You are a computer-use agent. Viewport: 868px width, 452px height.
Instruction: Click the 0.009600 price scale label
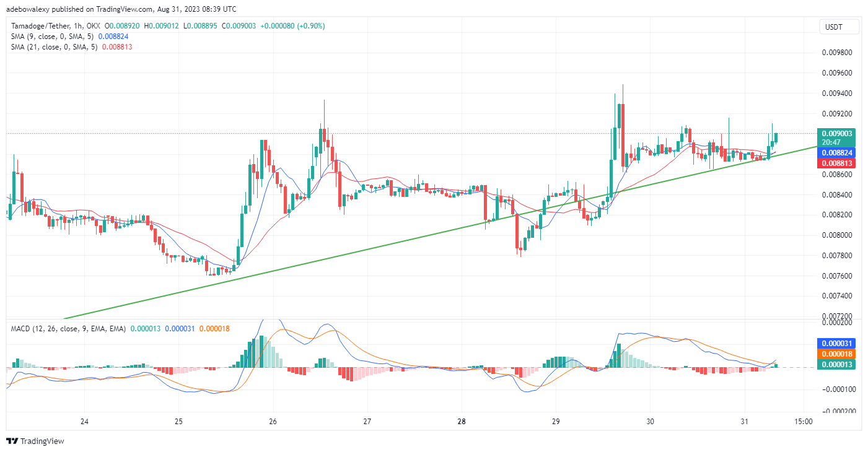point(837,73)
